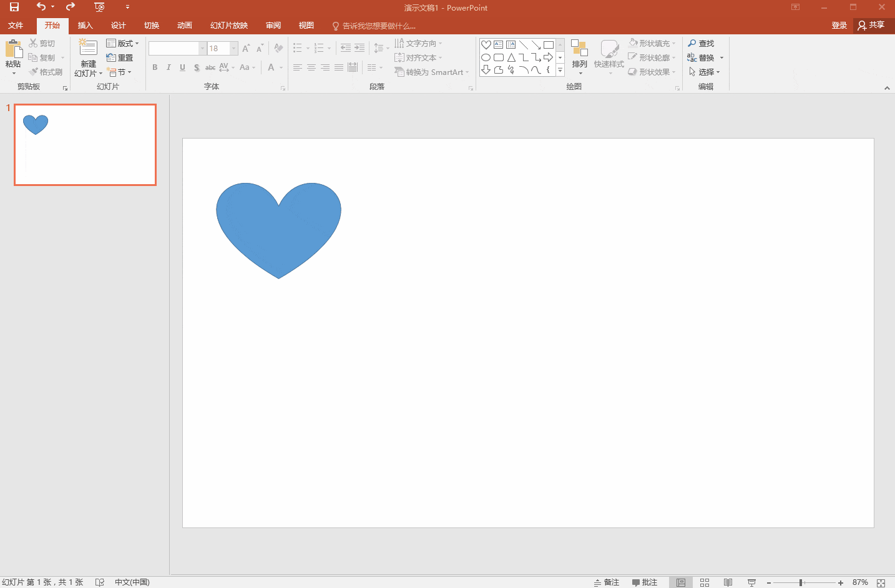Click the Share (共享) button
Viewport: 895px width, 588px height.
(x=871, y=25)
